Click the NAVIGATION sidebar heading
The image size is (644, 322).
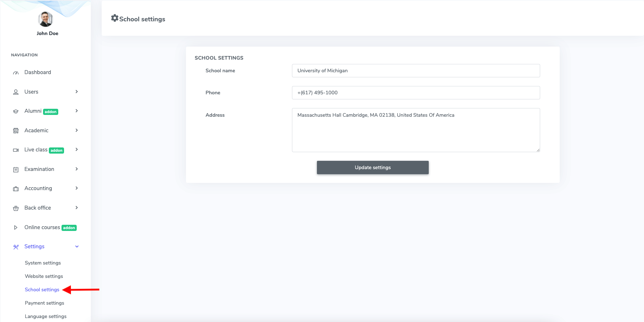24,55
